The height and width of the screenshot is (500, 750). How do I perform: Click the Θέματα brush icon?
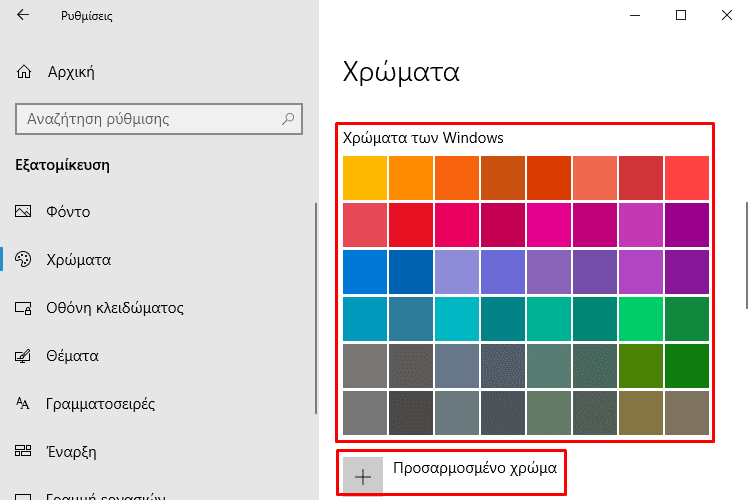23,356
